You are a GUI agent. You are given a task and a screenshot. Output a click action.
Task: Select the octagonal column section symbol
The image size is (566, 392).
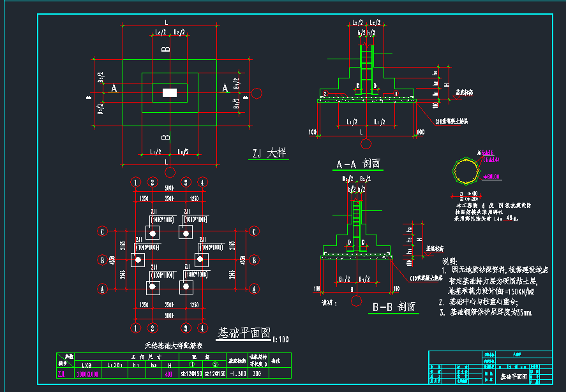coord(463,171)
